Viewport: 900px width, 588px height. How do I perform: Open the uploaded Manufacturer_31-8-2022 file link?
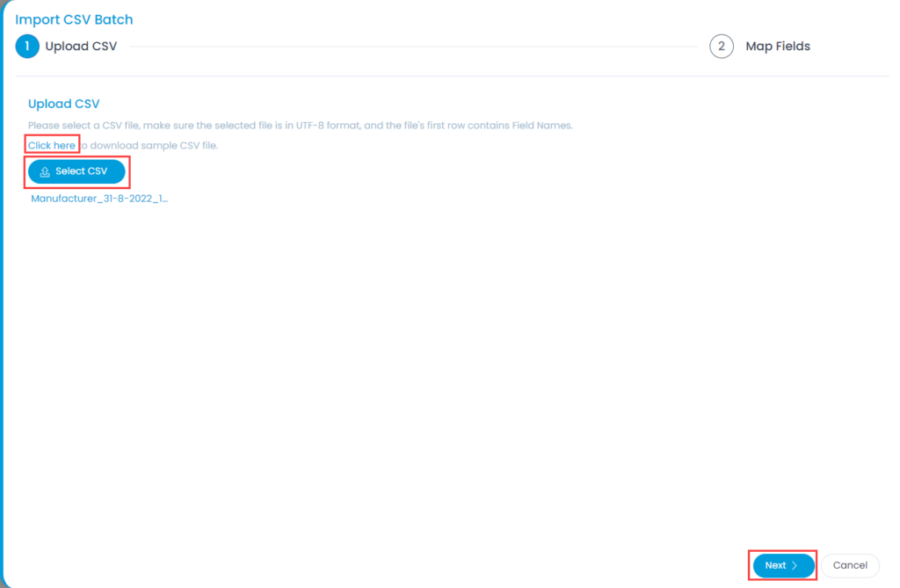coord(98,198)
